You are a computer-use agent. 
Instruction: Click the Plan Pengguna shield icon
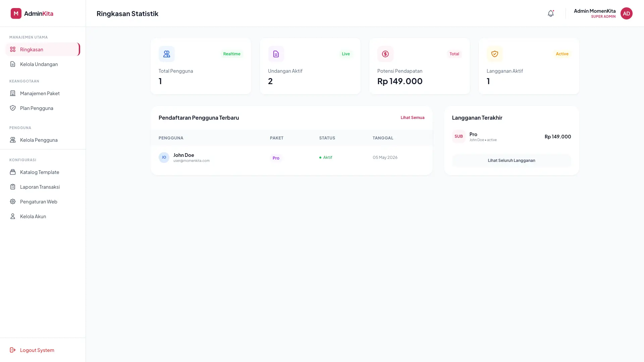(x=13, y=108)
